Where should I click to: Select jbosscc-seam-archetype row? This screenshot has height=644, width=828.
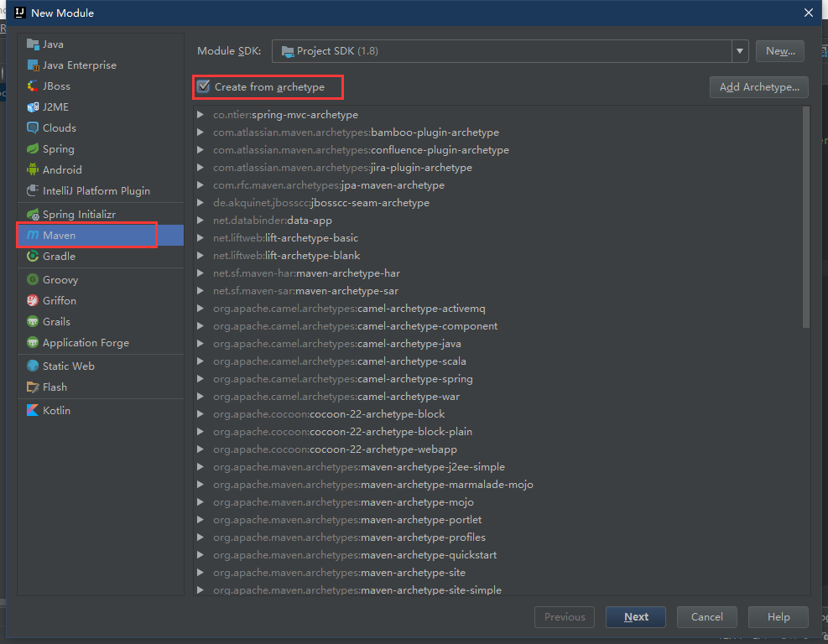point(498,203)
